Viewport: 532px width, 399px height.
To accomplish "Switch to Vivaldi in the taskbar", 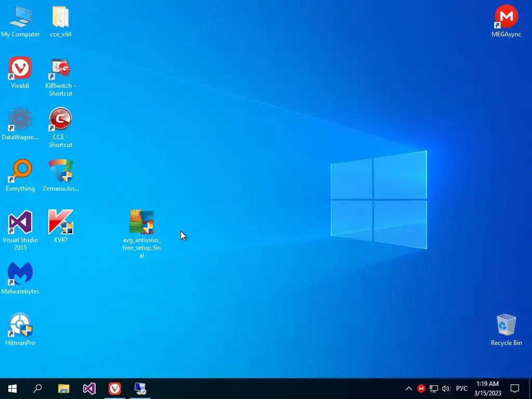I will 115,389.
